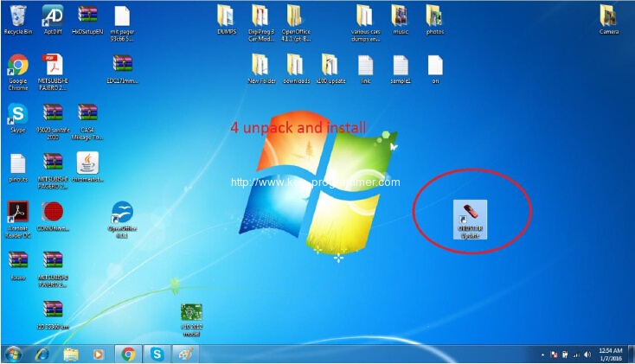Select the HxDSetupEN archive icon
Screen dimensions: 635x364
pos(87,19)
